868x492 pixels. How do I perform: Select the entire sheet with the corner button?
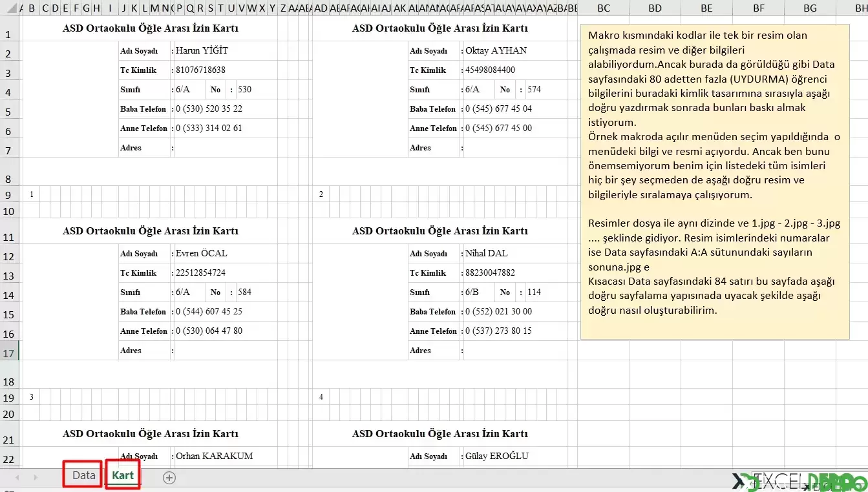(x=10, y=8)
